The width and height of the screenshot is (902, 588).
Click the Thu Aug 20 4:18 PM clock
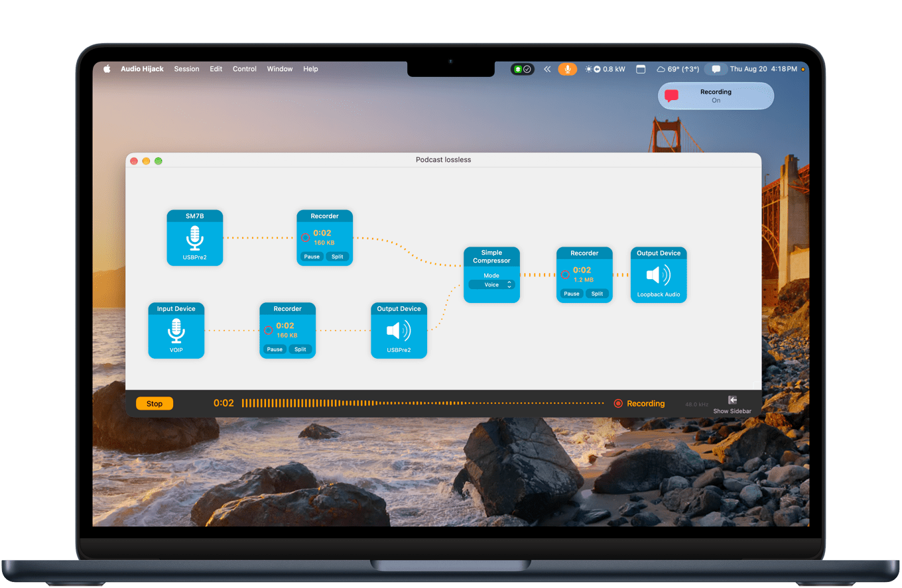(x=763, y=69)
